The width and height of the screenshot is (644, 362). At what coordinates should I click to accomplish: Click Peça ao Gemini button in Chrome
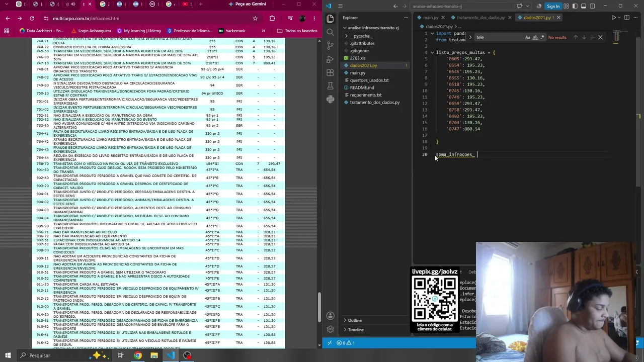[247, 4]
